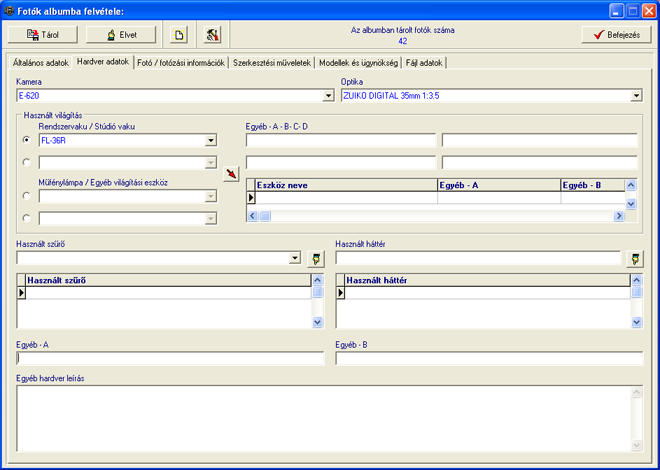Open the Szerkesztési műveletek tab
This screenshot has width=660, height=470.
click(x=272, y=63)
